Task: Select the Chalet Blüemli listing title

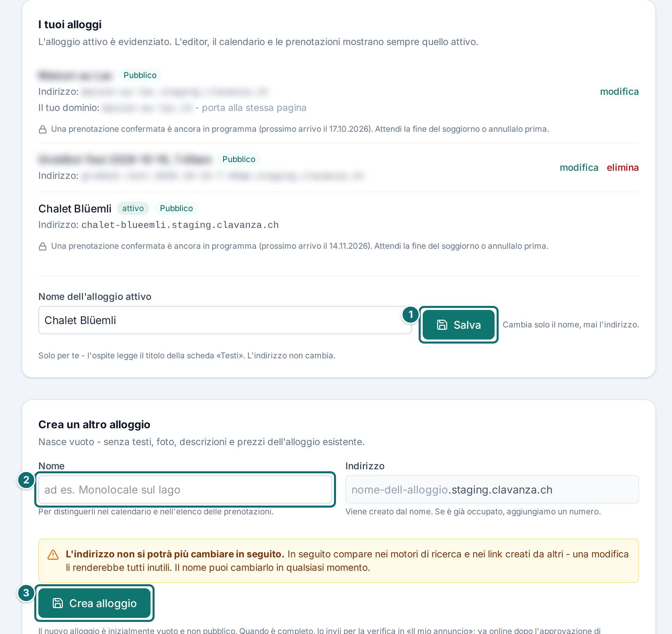Action: coord(75,209)
